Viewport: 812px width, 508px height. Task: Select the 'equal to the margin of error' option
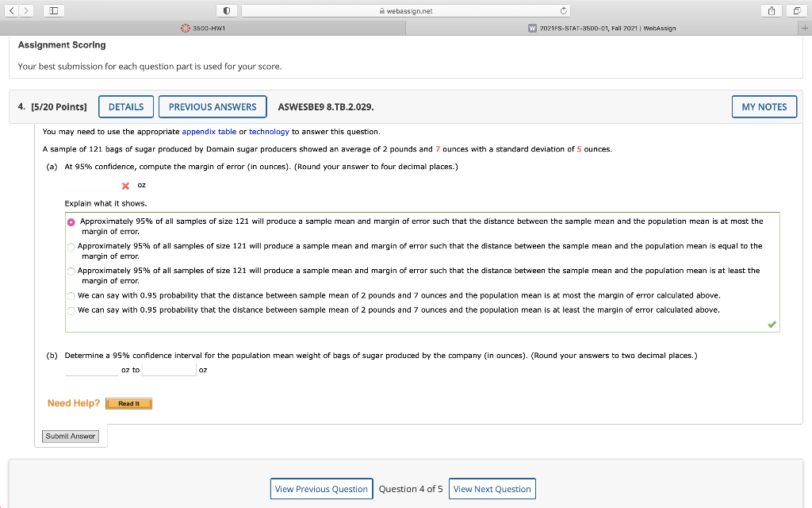click(x=71, y=246)
